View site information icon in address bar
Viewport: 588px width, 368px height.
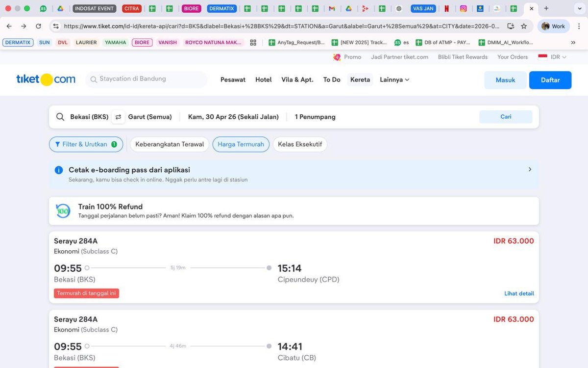56,26
